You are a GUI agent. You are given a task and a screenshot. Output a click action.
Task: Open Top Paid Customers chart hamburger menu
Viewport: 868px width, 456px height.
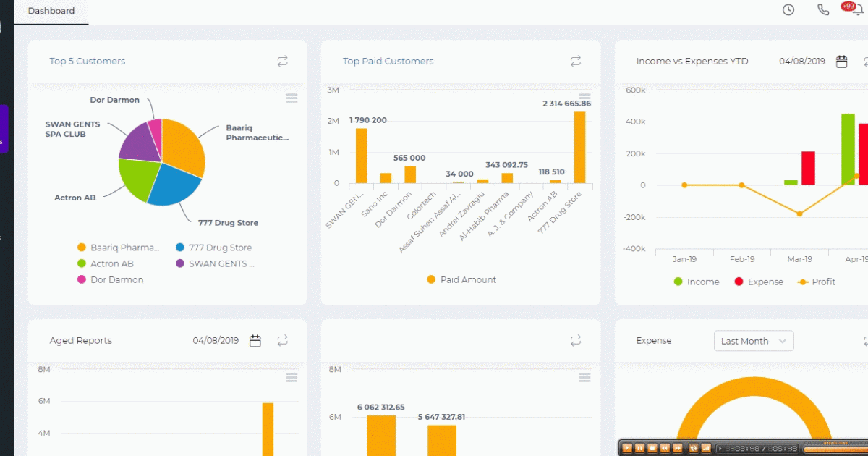(585, 97)
